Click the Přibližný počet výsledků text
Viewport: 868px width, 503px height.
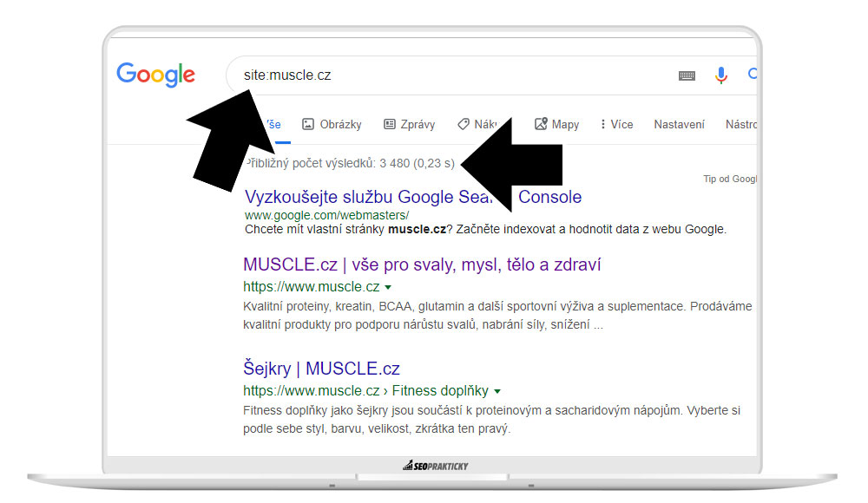pos(350,163)
